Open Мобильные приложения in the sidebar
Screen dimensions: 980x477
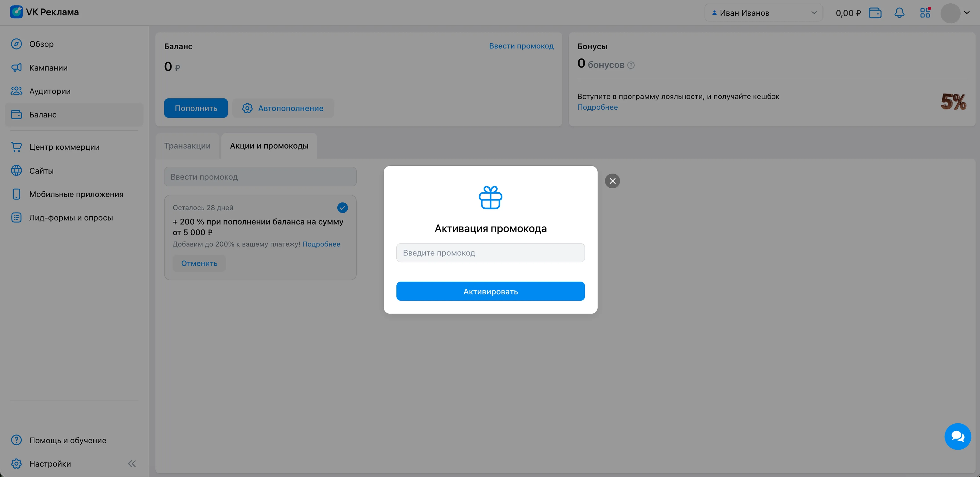coord(74,194)
